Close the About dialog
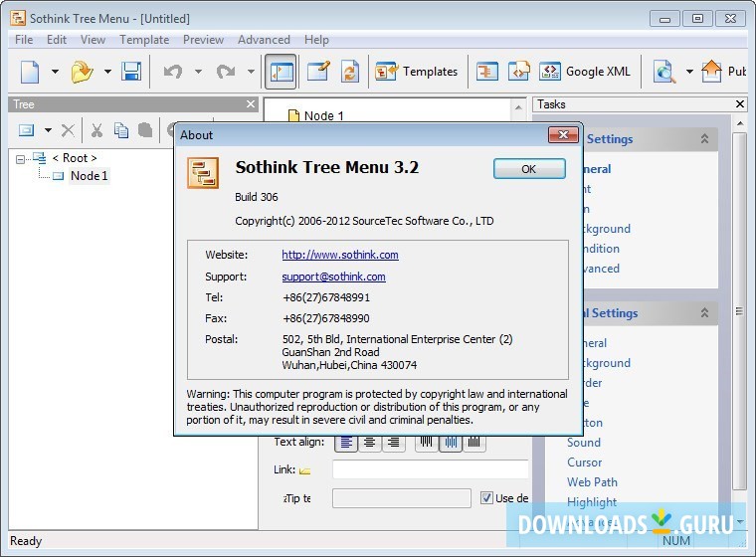The width and height of the screenshot is (756, 557). click(x=563, y=135)
